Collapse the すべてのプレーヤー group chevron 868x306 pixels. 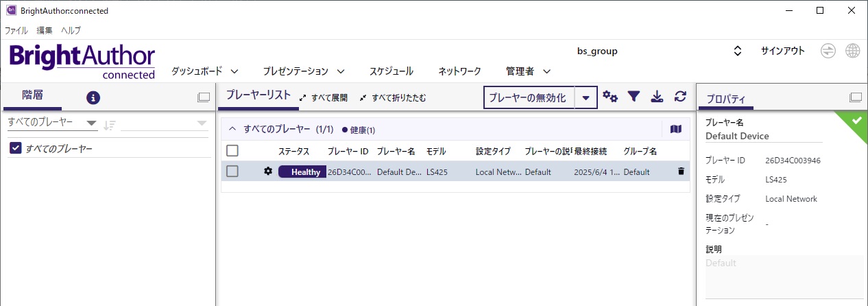coord(232,129)
